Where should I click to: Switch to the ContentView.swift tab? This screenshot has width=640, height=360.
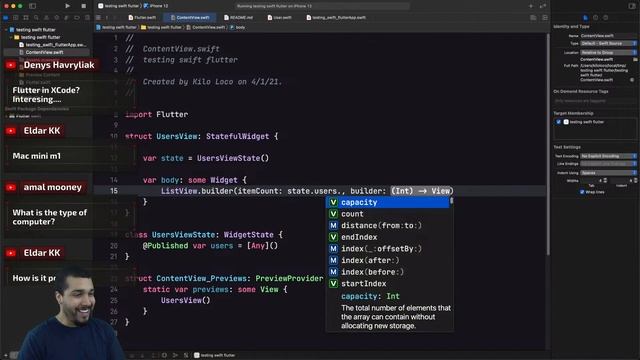(x=190, y=18)
